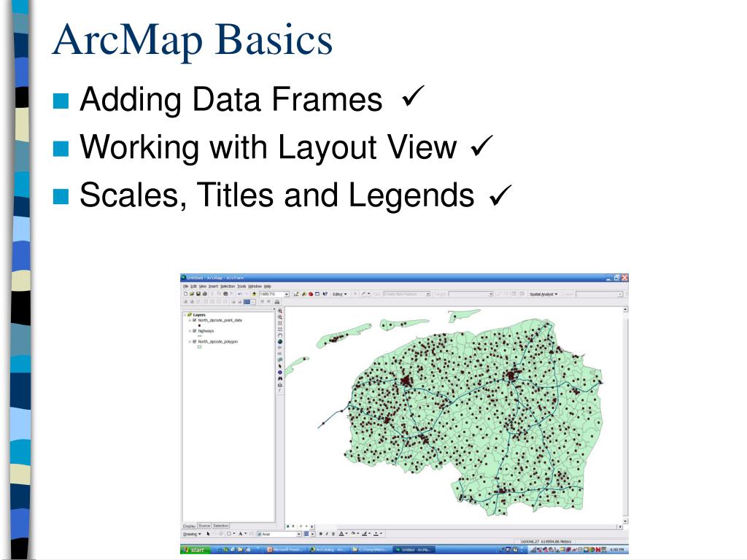
Task: Open the Target layer combo box
Action: (471, 294)
